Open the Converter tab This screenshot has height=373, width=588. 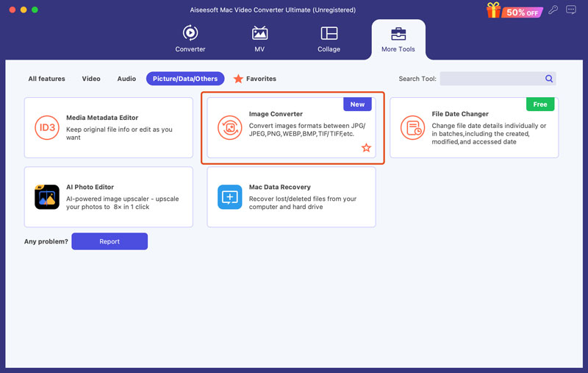coord(190,39)
